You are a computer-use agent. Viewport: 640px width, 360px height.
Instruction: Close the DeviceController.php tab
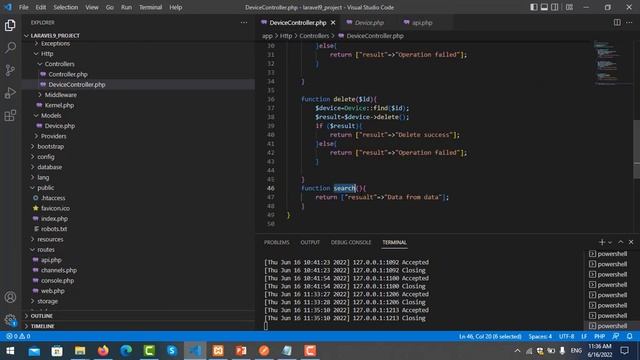click(x=333, y=22)
